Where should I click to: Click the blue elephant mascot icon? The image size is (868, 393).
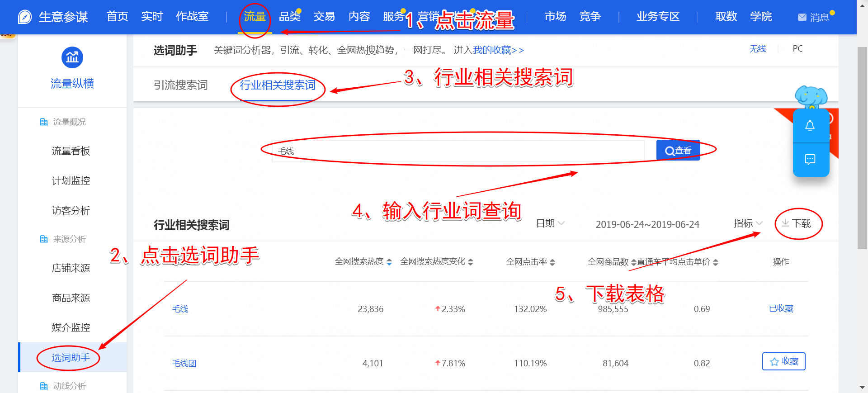click(x=811, y=96)
